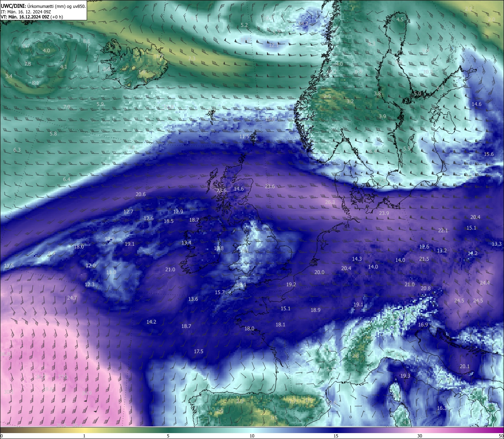
Task: Click the 3.8 value label
Action: [x=377, y=94]
